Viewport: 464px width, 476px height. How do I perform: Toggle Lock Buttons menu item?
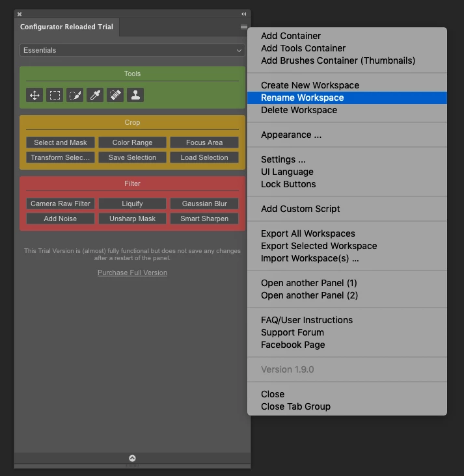(x=347, y=184)
